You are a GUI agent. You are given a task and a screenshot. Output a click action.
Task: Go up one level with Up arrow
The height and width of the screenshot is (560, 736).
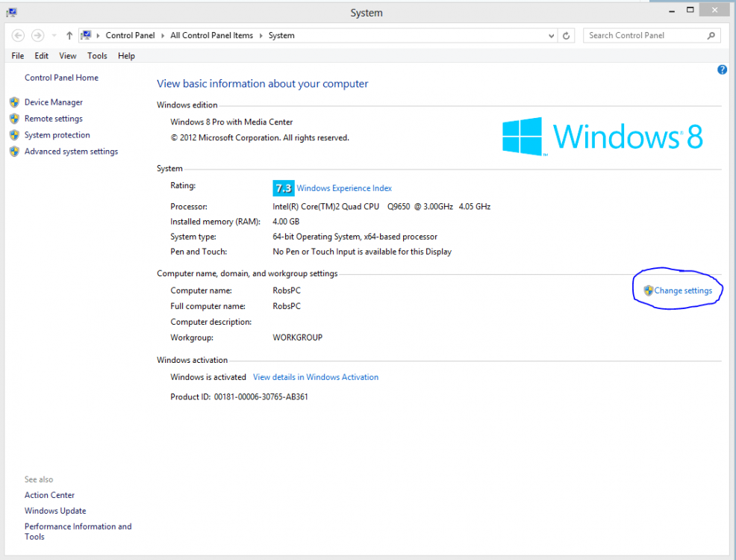click(x=69, y=35)
